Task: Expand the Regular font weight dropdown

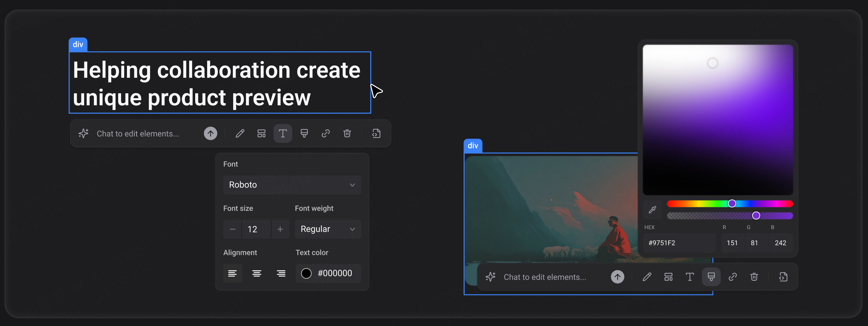Action: coord(328,229)
